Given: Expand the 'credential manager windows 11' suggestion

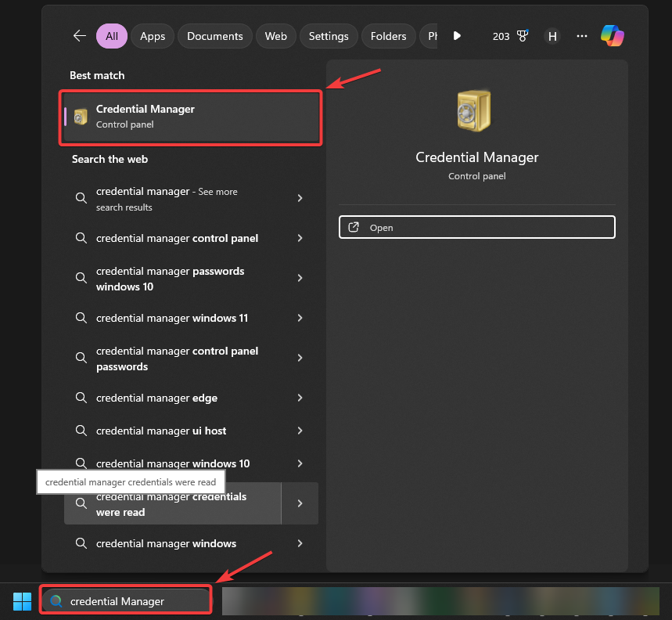Looking at the screenshot, I should pos(300,318).
